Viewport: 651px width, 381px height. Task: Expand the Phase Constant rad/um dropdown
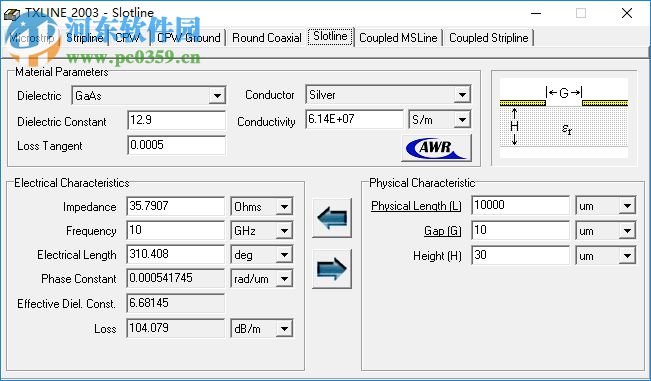tap(284, 279)
